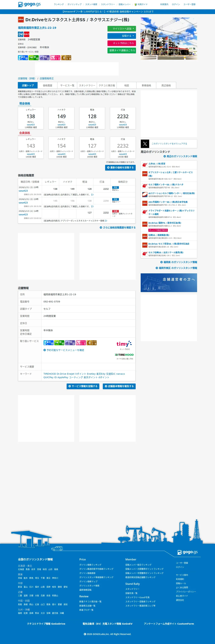
Task: Open 福岡県 のガソリンスタンド情報 link
Action: (x=179, y=262)
